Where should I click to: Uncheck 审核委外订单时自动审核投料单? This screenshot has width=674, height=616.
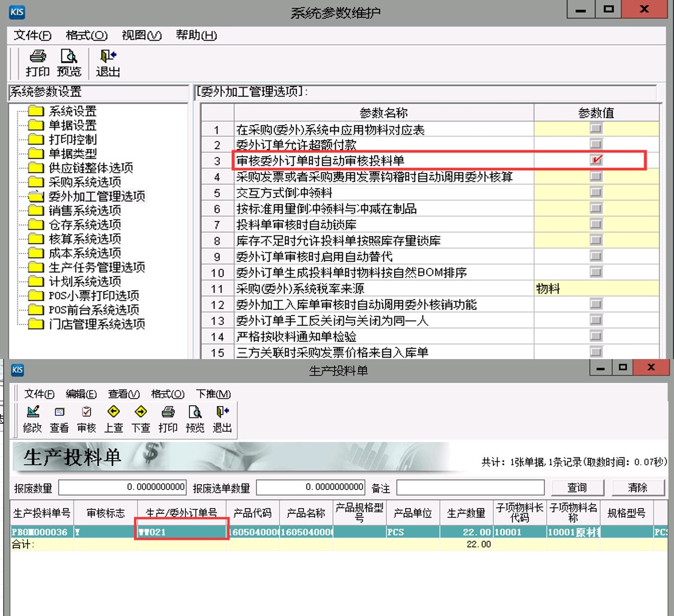tap(596, 160)
